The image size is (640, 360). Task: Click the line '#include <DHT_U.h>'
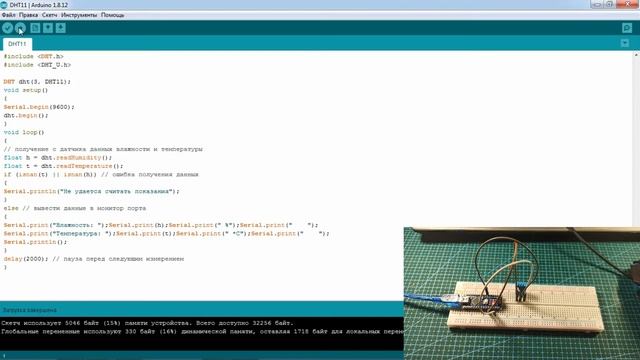click(37, 65)
